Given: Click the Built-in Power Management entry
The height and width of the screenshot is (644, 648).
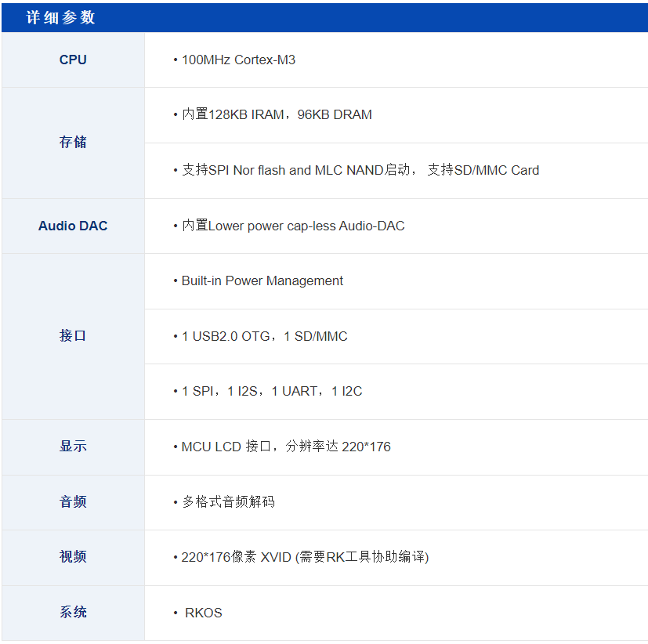Looking at the screenshot, I should coord(262,281).
